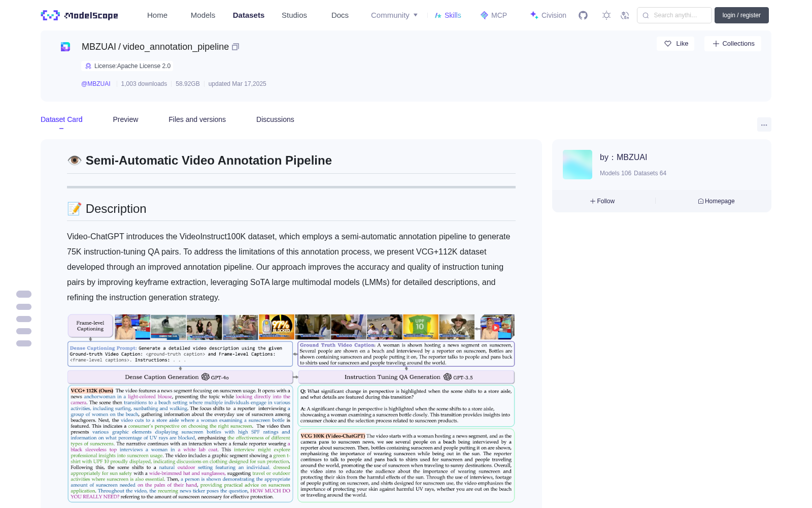The image size is (812, 508).
Task: Click the Civision nav link text
Action: click(554, 15)
